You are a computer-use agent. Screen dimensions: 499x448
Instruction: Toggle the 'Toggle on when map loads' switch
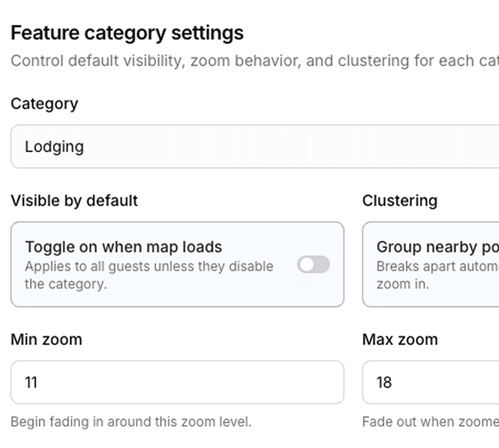[x=313, y=265]
